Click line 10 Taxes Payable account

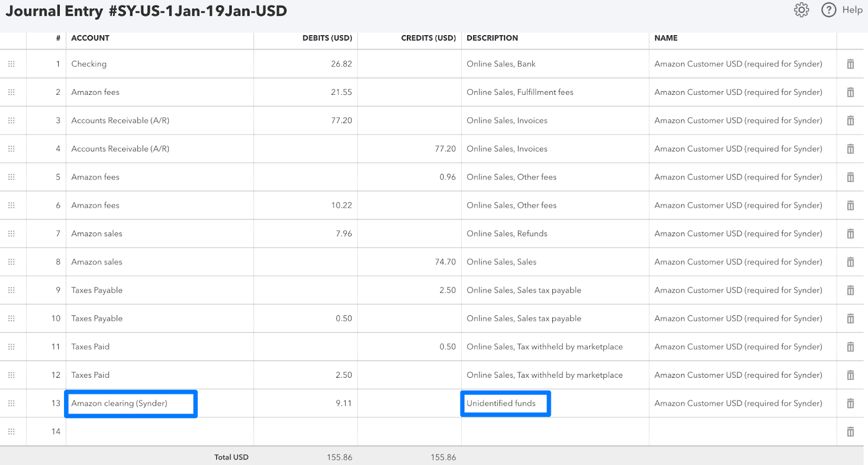click(97, 319)
